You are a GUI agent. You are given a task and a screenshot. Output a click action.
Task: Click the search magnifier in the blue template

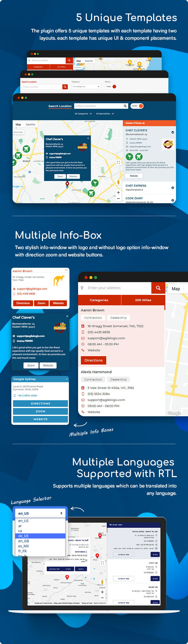click(125, 106)
